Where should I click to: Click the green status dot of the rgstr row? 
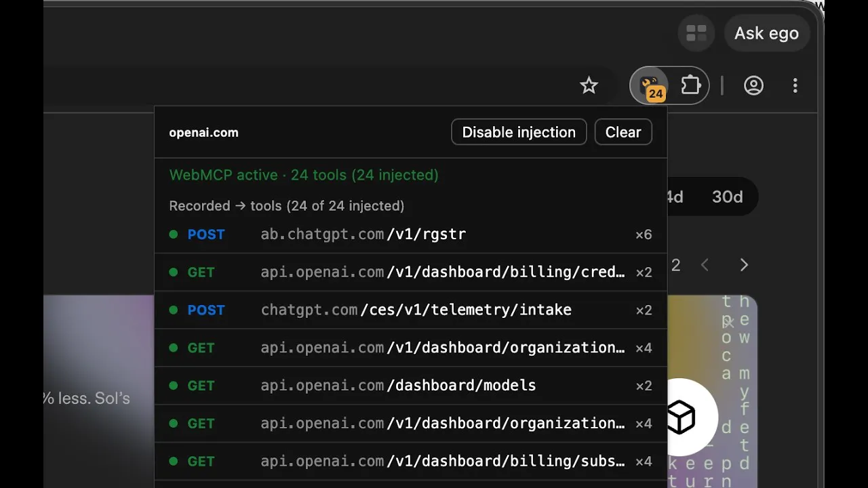tap(174, 235)
